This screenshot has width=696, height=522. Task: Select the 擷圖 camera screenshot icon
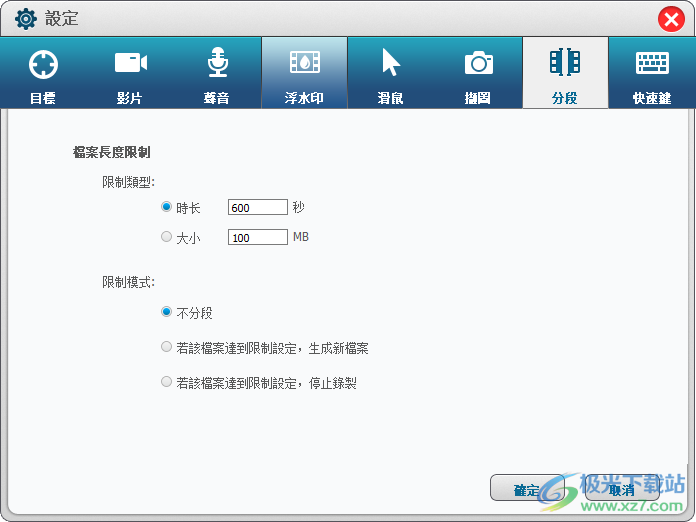[478, 63]
